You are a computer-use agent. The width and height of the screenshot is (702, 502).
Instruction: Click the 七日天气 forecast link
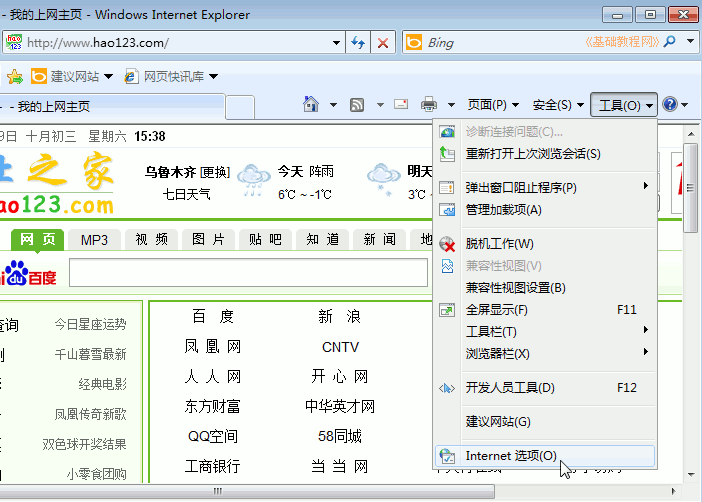tap(186, 194)
